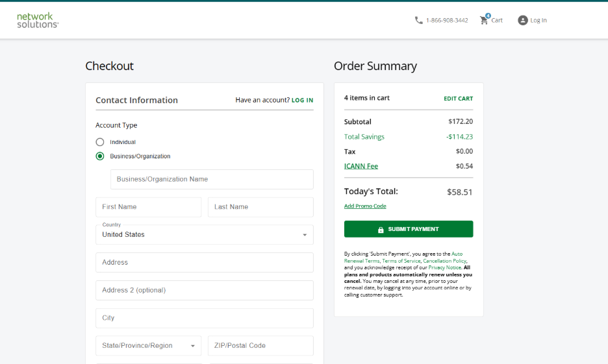
Task: Open the shopping cart icon
Action: click(484, 20)
